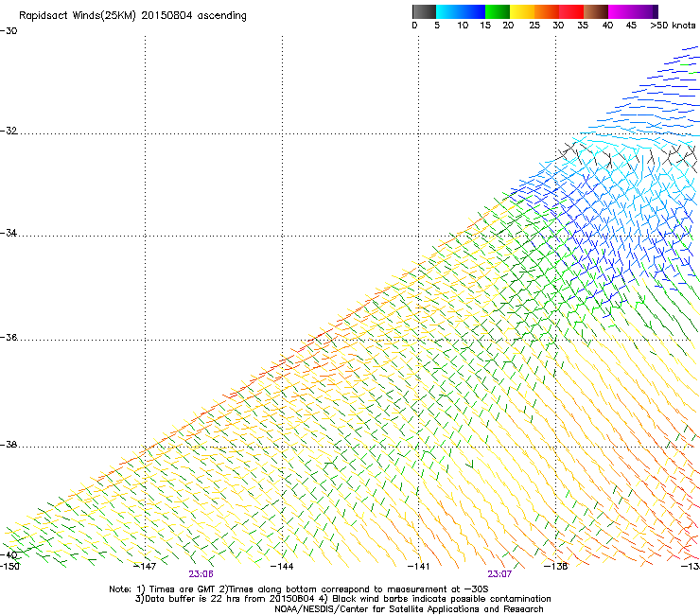Screen dimensions: 700x615
Task: Click the 23:06 time label
Action: coord(201,574)
